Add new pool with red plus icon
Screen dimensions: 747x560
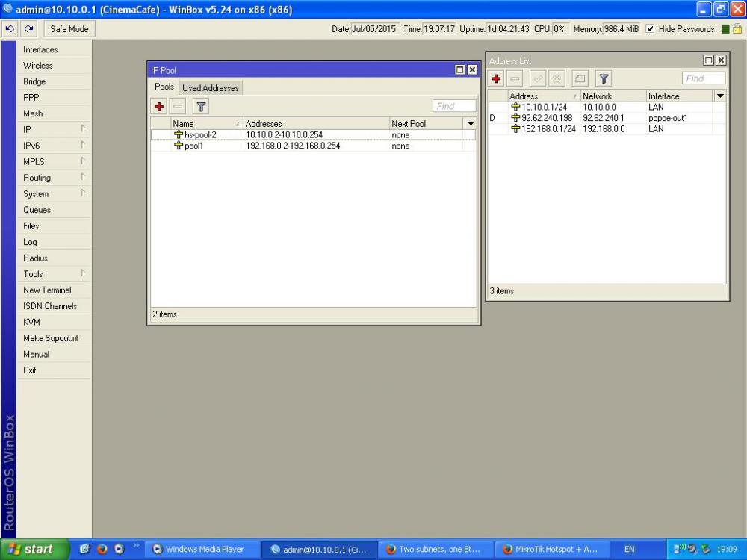pos(159,106)
